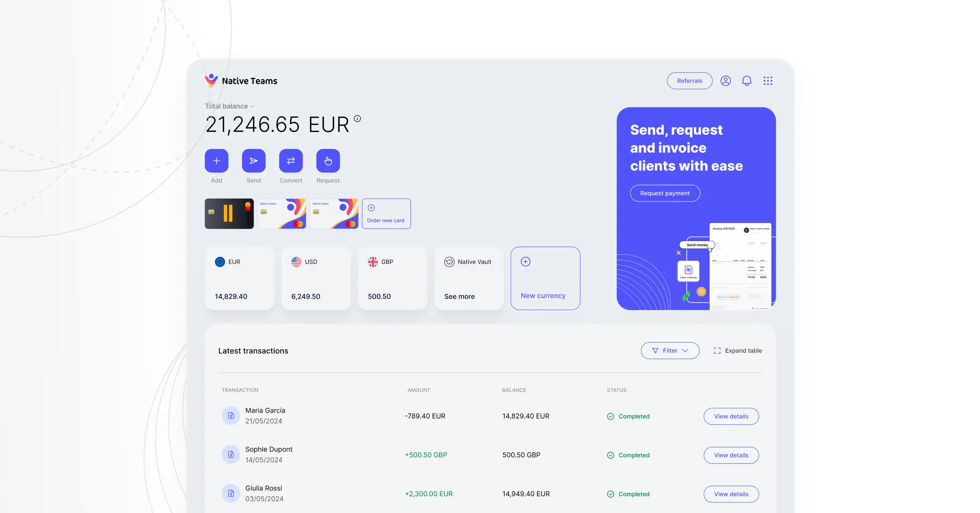Screen dimensions: 980x513
Task: Open the notifications bell
Action: 747,80
